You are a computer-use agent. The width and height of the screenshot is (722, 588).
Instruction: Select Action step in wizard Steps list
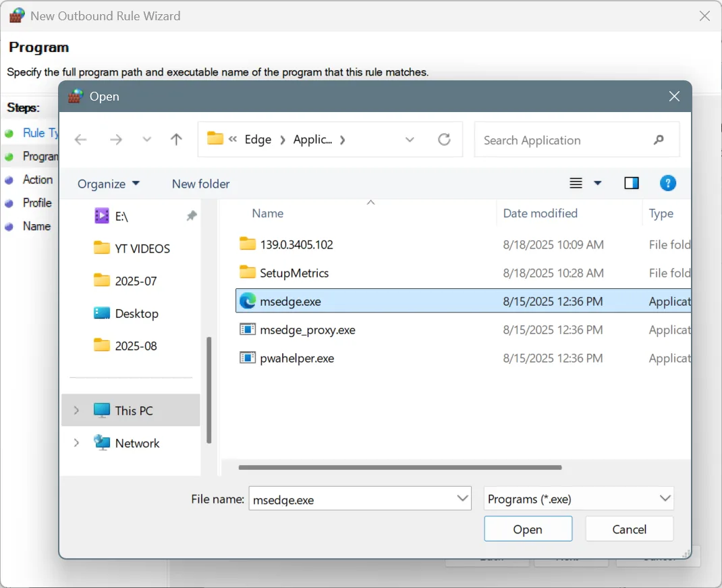(37, 180)
